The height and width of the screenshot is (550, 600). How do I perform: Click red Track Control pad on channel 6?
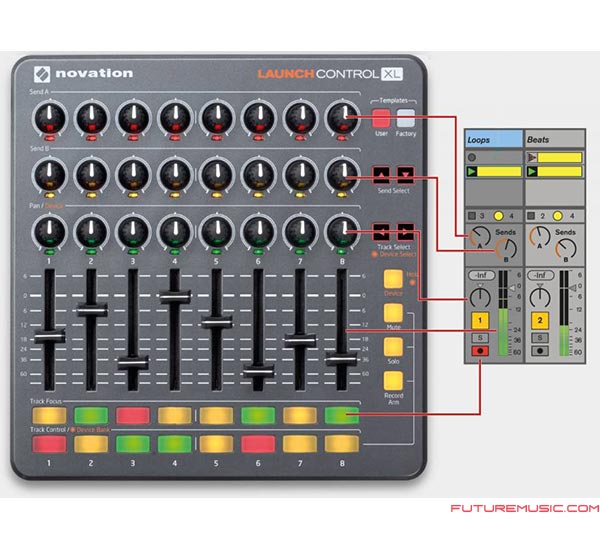click(x=258, y=444)
